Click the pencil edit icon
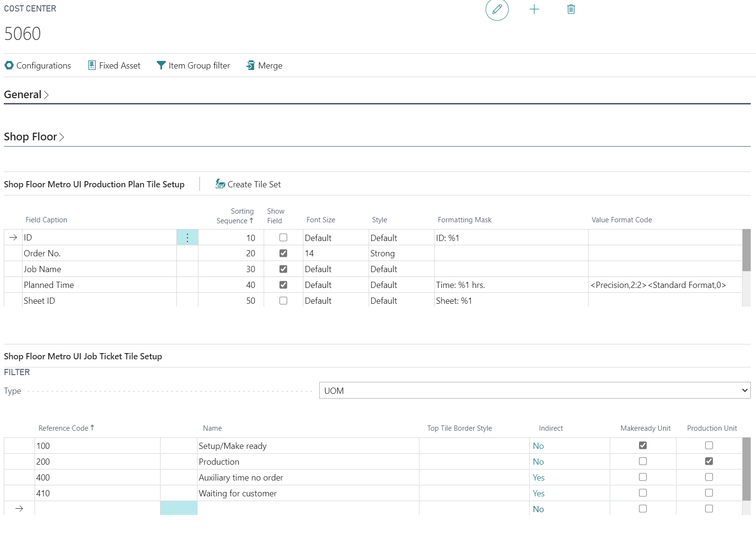This screenshot has width=756, height=550. pyautogui.click(x=497, y=9)
